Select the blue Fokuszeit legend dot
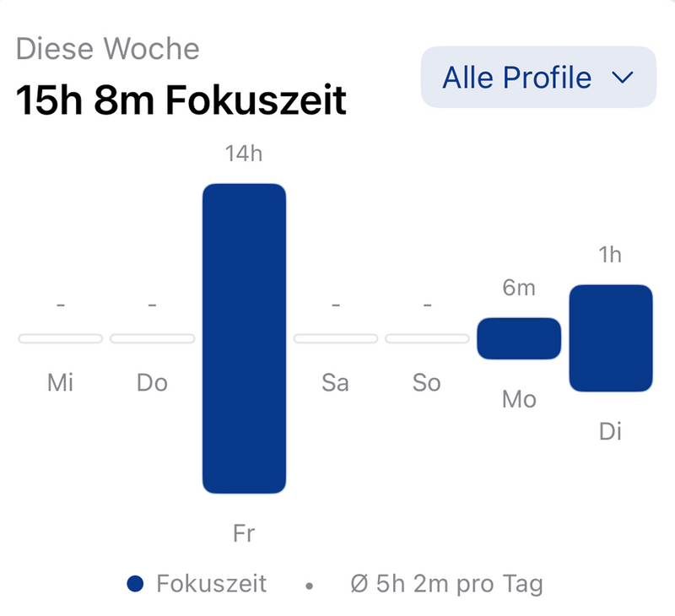The image size is (675, 616). pyautogui.click(x=135, y=583)
